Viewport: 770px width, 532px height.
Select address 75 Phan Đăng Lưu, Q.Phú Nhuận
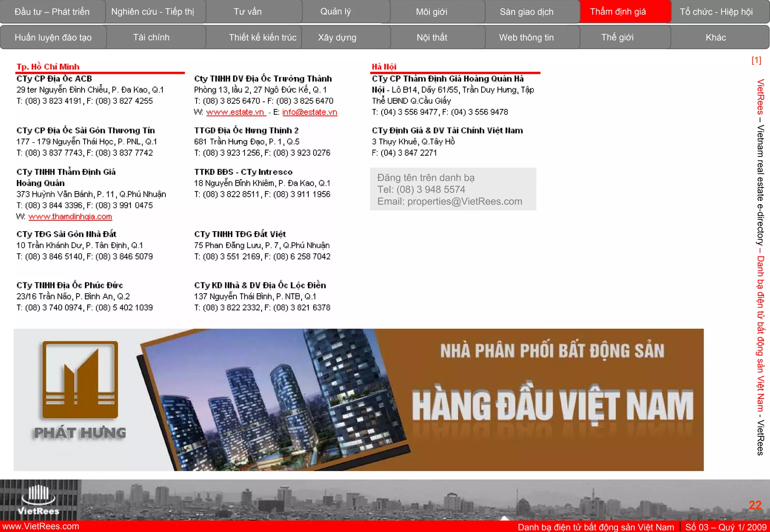(x=262, y=246)
